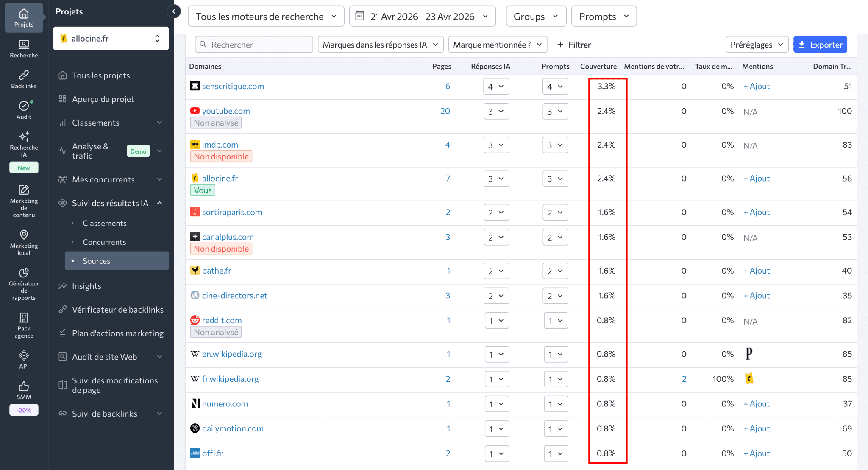Click the + Filtrer button
The height and width of the screenshot is (470, 868).
point(574,45)
